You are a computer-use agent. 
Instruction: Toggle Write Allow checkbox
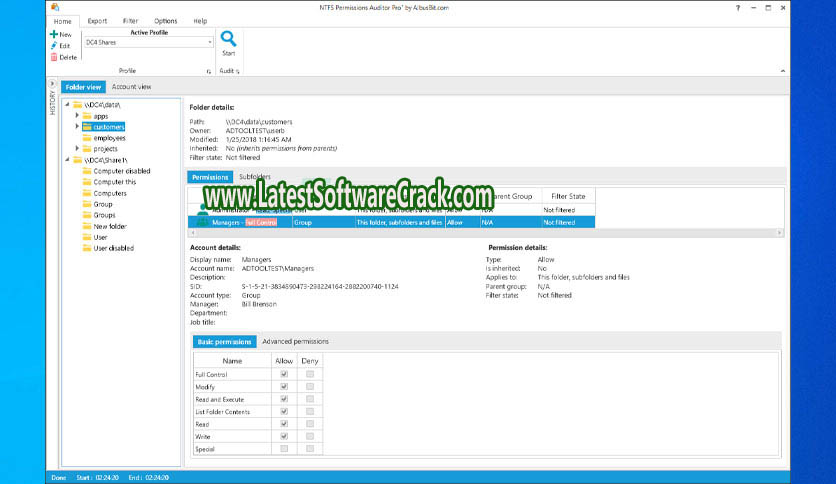[284, 436]
